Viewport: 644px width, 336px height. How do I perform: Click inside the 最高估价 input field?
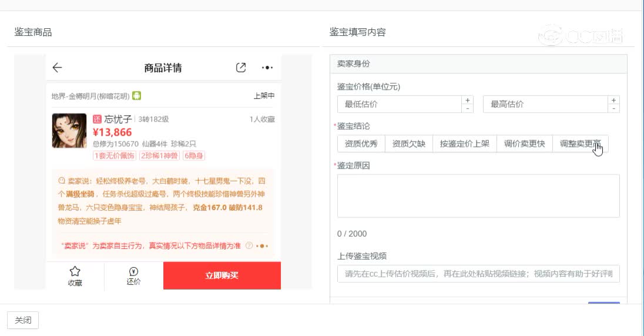pyautogui.click(x=545, y=105)
